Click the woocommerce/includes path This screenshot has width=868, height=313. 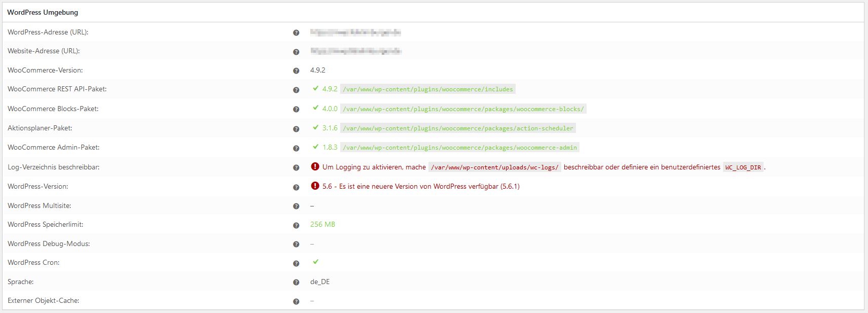tap(428, 89)
